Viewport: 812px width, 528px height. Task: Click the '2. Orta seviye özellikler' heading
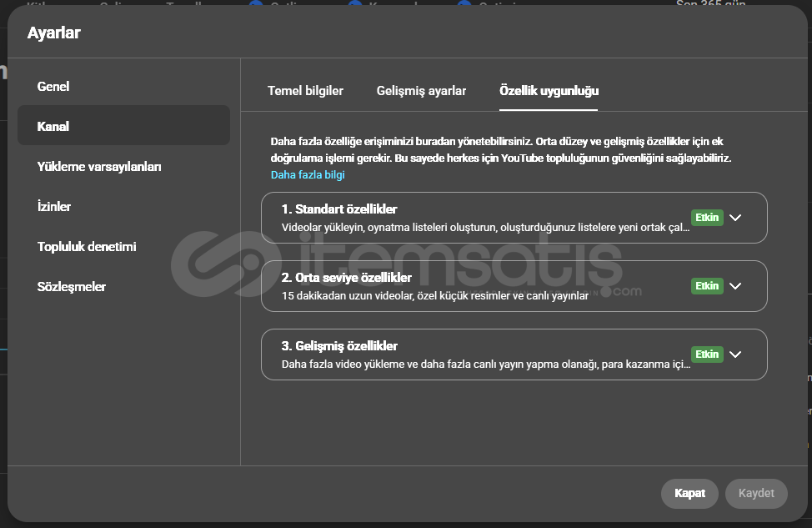coord(347,278)
